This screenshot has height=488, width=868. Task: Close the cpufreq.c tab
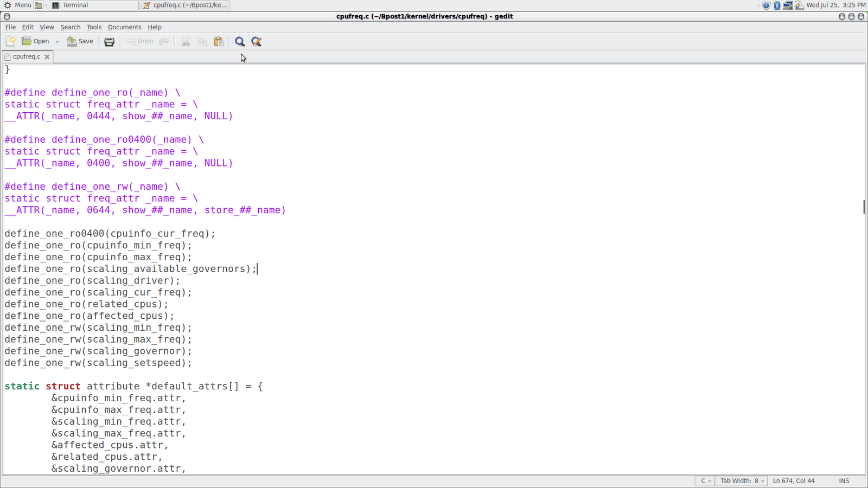click(x=47, y=56)
